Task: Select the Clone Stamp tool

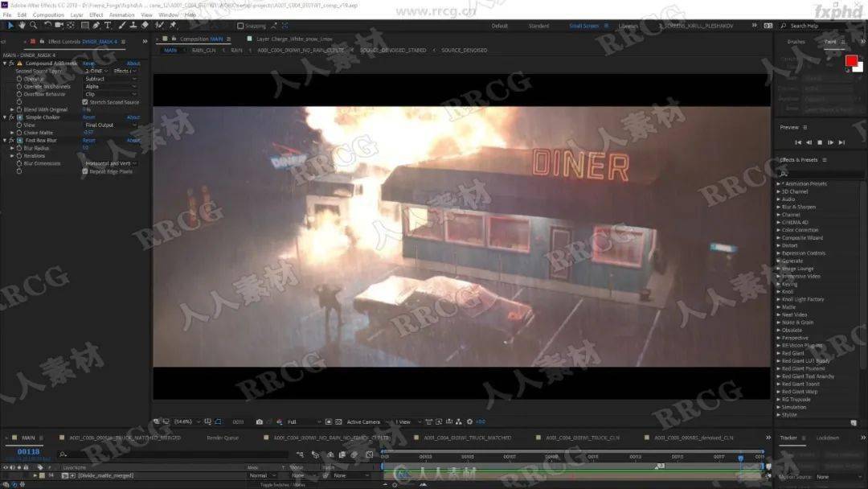Action: 133,26
